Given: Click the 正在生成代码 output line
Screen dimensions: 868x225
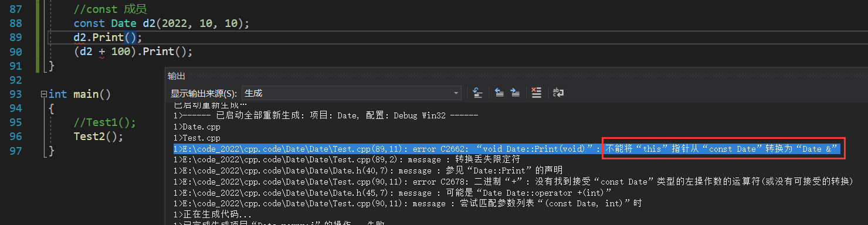Looking at the screenshot, I should [x=204, y=214].
